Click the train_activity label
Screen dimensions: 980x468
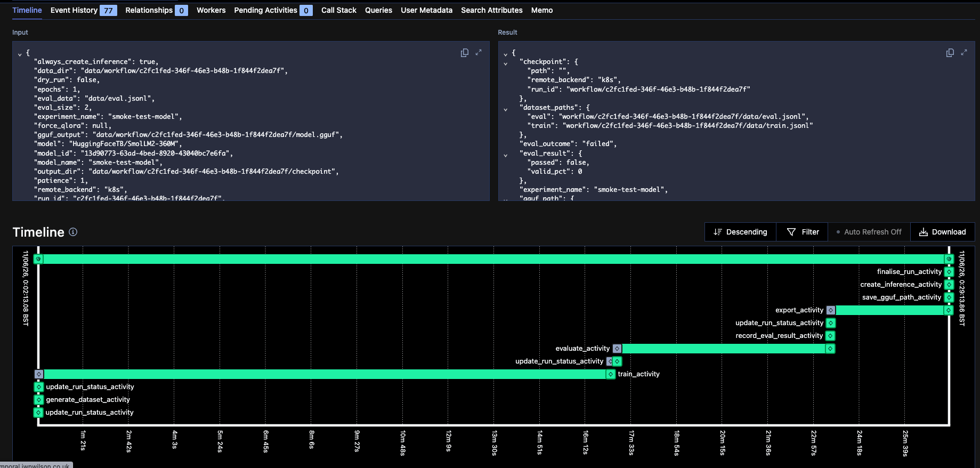pos(639,374)
